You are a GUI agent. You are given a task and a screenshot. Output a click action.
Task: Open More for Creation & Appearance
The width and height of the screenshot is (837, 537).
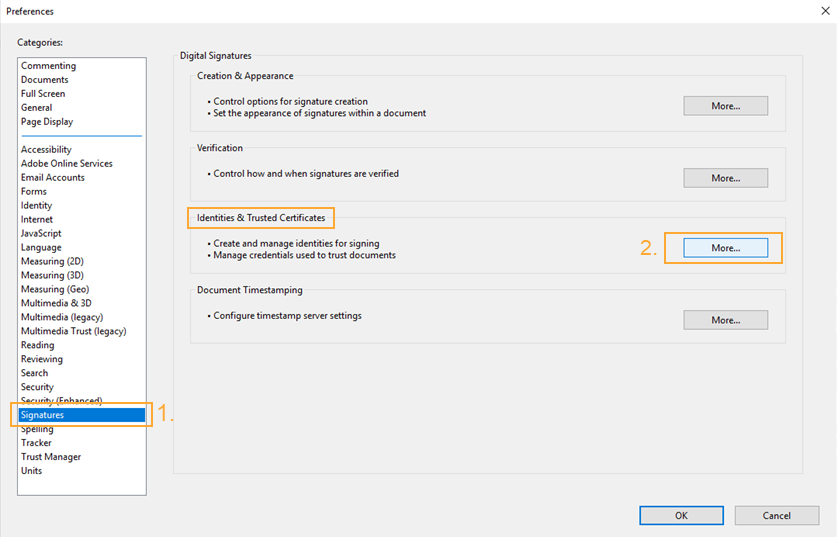click(x=725, y=106)
